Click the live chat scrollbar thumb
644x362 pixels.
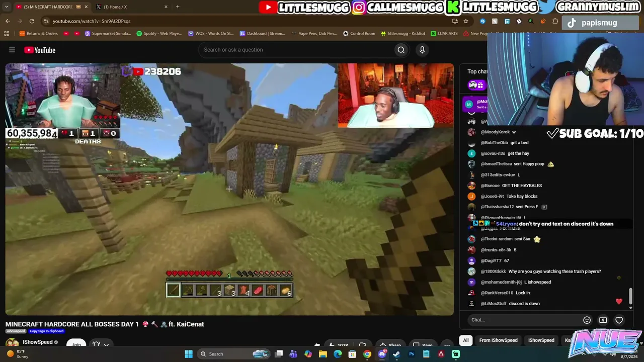click(x=630, y=297)
